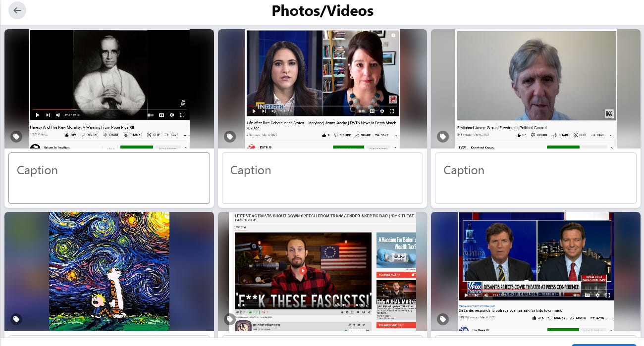Add caption under the E Michael Jones photo
Viewport: 644px width, 346px height.
tap(536, 178)
